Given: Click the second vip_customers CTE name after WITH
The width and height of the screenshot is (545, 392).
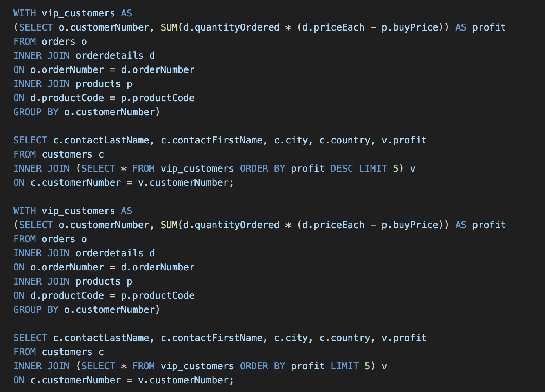Looking at the screenshot, I should (x=78, y=211).
